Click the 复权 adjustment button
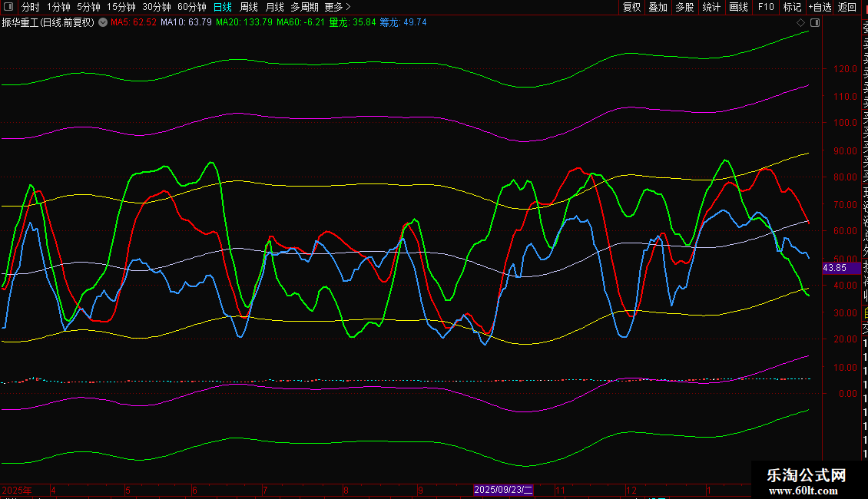 pyautogui.click(x=631, y=7)
